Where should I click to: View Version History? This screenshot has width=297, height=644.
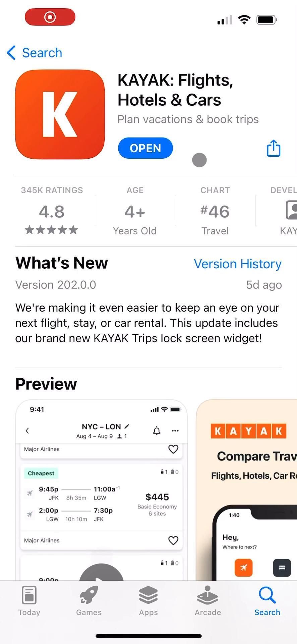coord(238,264)
